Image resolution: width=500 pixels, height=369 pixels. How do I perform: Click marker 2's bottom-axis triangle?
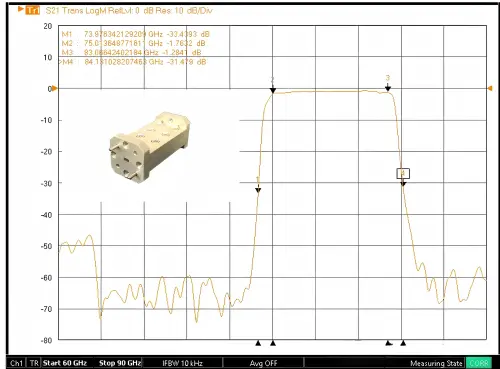click(x=273, y=343)
